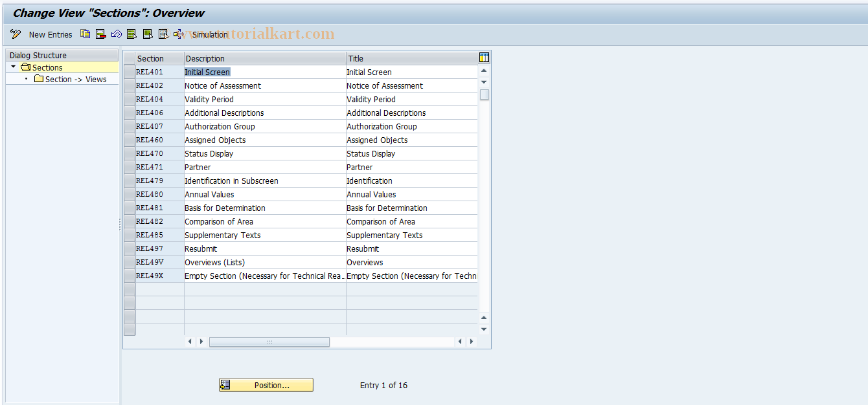The width and height of the screenshot is (868, 405).
Task: Click the Undo Change icon
Action: point(117,34)
